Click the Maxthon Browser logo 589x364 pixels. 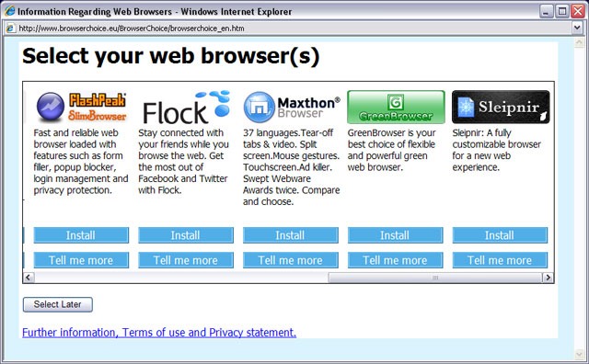[292, 107]
